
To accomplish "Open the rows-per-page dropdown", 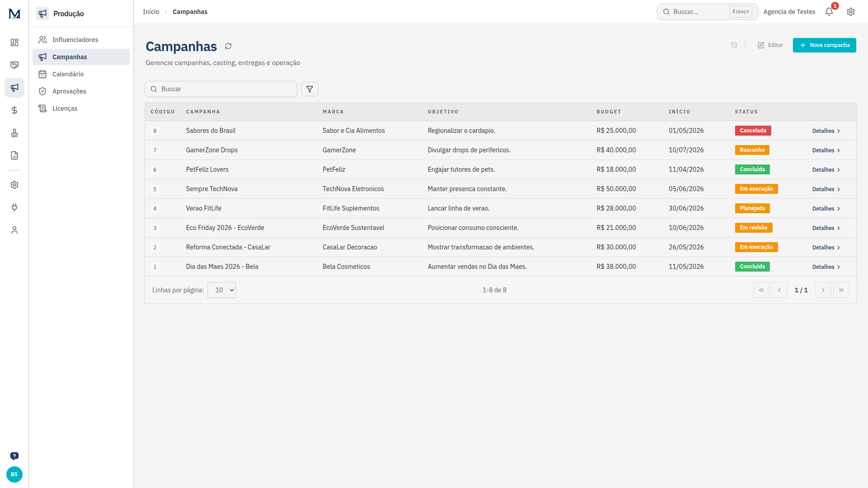I will [x=222, y=290].
